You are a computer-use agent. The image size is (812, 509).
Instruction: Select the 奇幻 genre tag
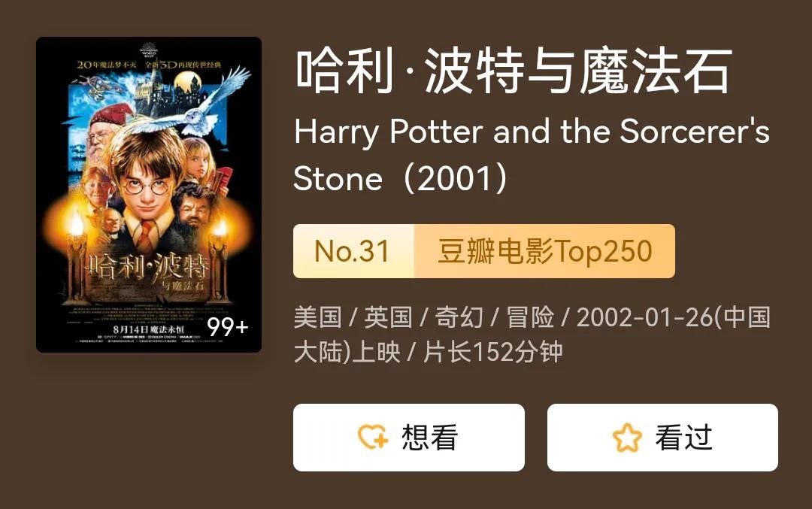click(x=459, y=317)
